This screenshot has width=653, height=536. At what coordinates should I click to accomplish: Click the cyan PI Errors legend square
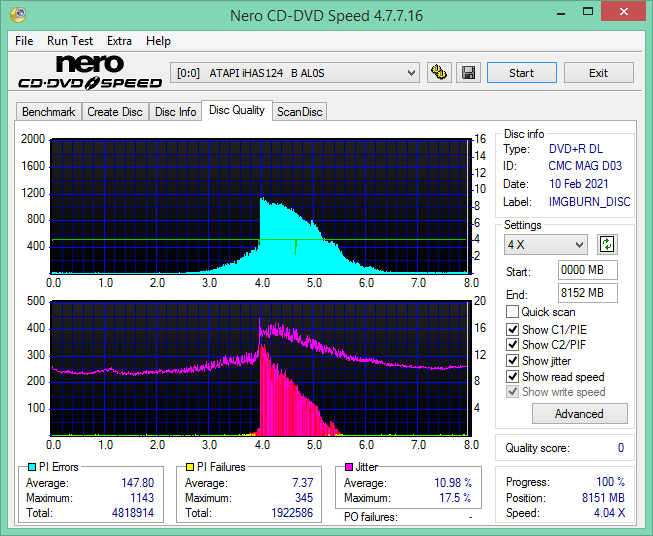coord(32,467)
